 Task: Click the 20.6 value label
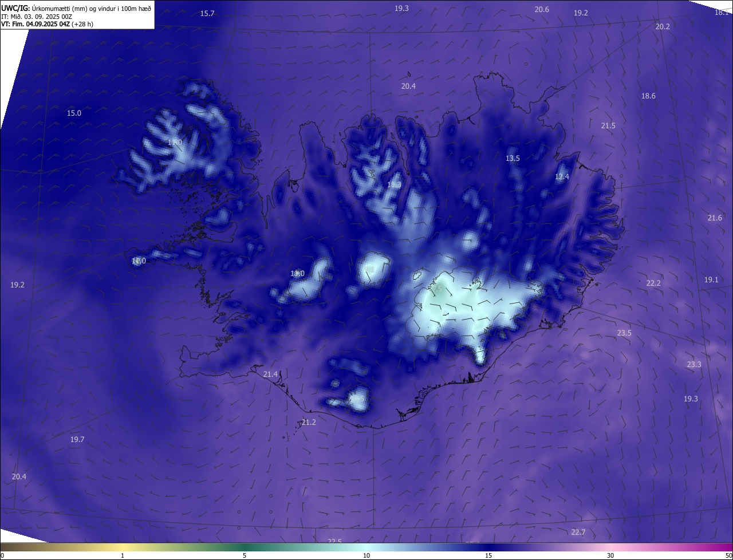click(x=542, y=9)
